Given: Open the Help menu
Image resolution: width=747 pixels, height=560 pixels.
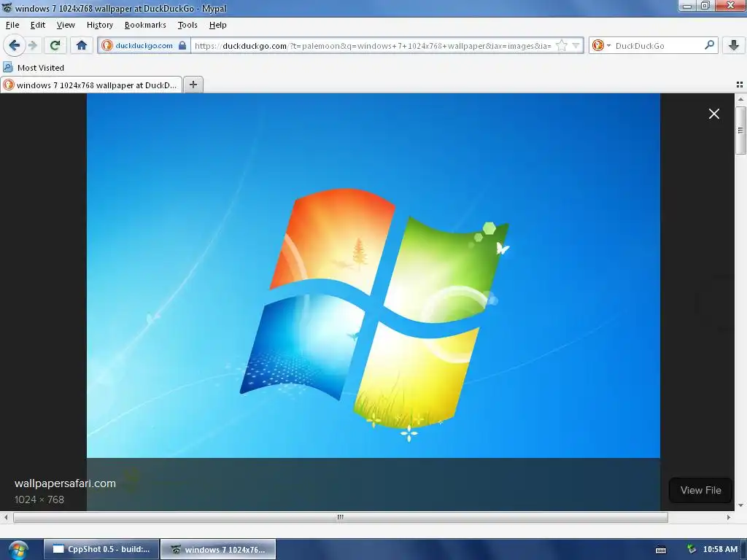Looking at the screenshot, I should [217, 25].
